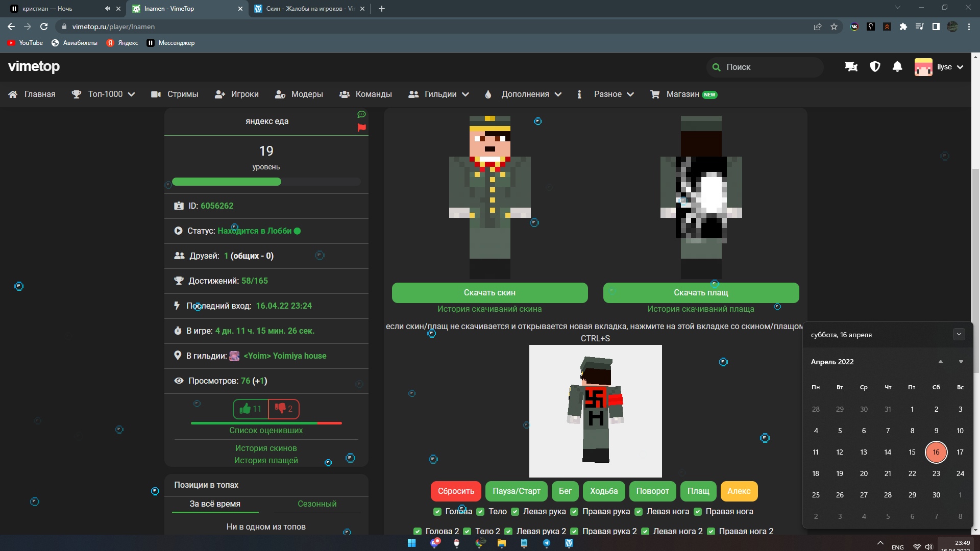Toggle the Правая нога checkbox

pos(698,512)
